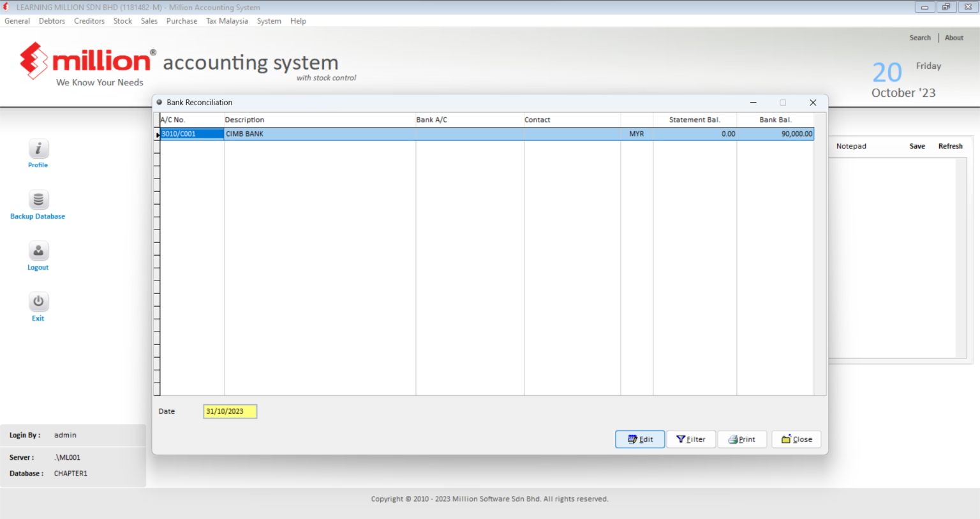Click the Print button
The image size is (980, 519).
[742, 439]
